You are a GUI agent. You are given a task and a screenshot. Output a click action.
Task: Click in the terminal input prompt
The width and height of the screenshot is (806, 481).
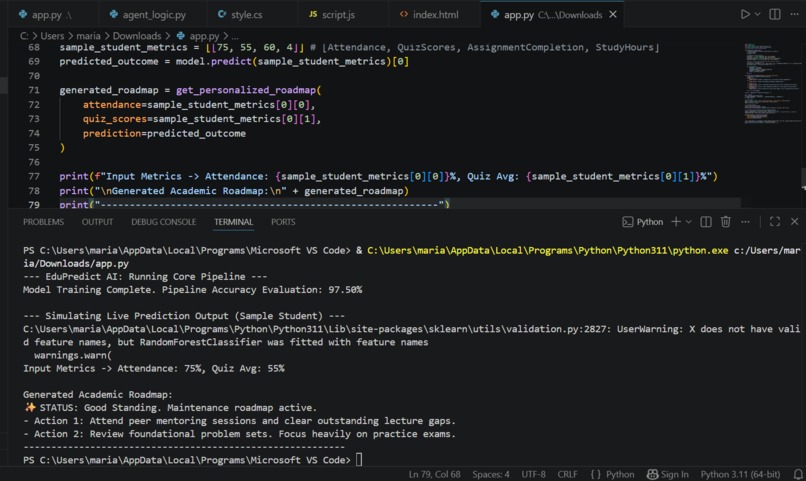click(359, 459)
